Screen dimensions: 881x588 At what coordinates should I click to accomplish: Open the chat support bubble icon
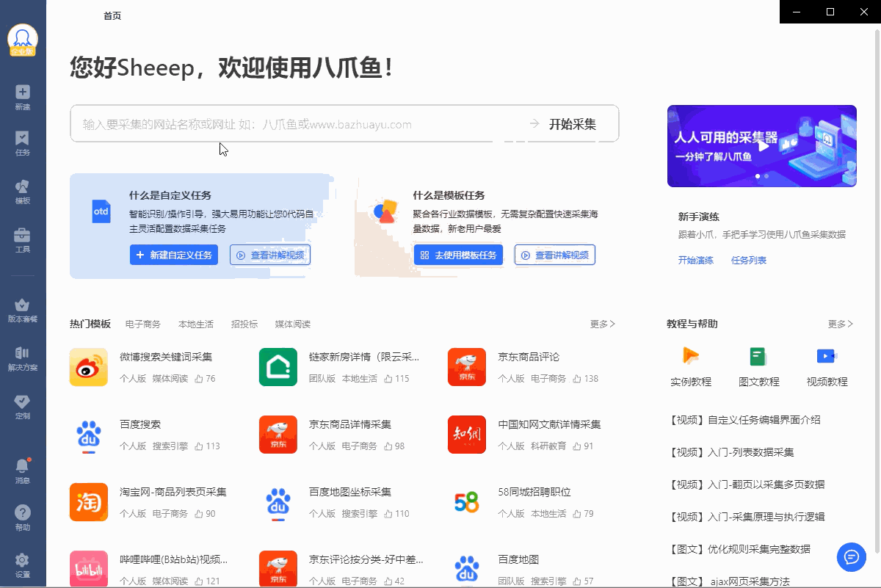tap(852, 556)
